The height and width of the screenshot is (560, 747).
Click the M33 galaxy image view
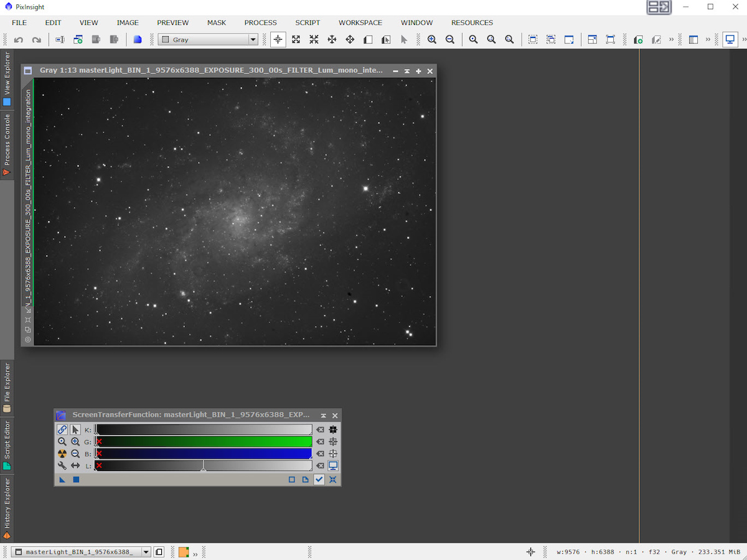(235, 212)
